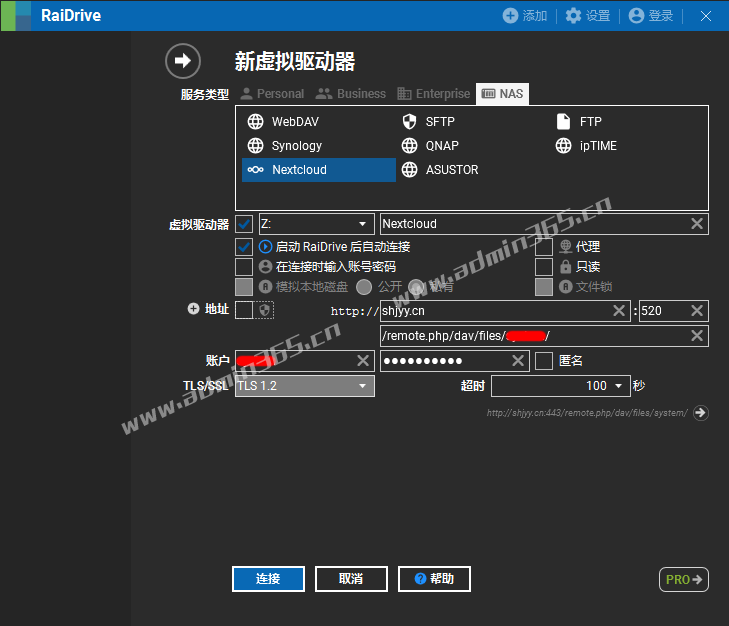Select the QNAP service

473,146
